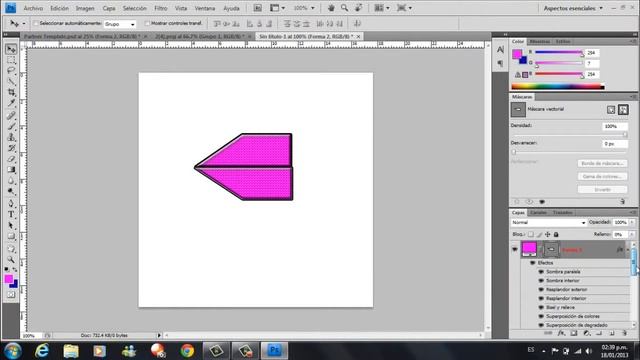Select the Move tool in the toolbox
The height and width of the screenshot is (360, 640).
point(11,49)
